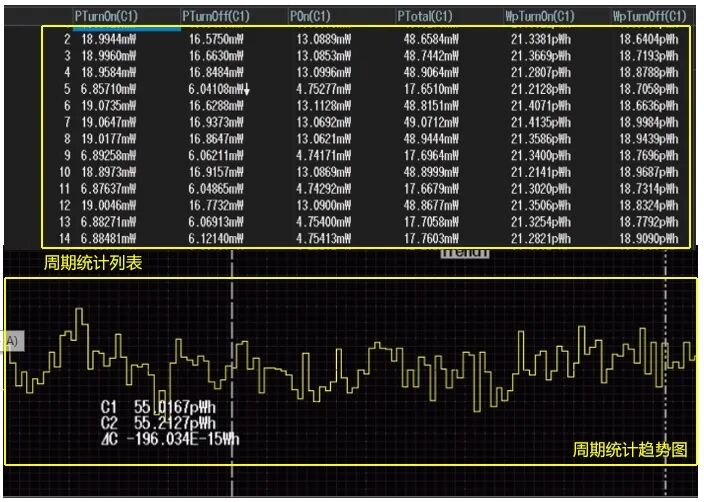Viewport: 704px width, 502px height.
Task: Select cell 17.6679mW in row 11
Action: click(431, 189)
